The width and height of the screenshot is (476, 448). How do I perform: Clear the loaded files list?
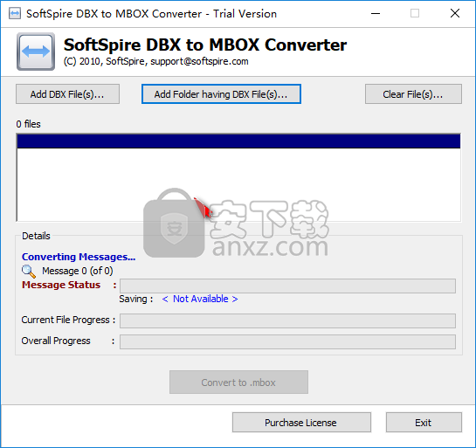(413, 94)
